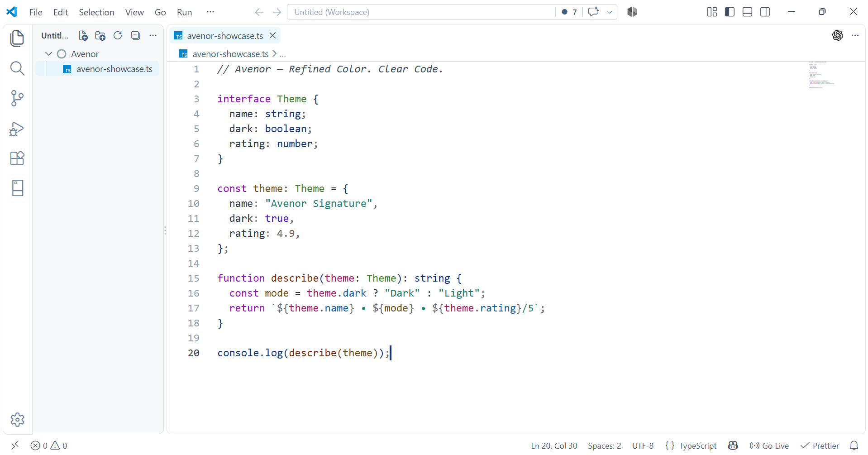Open the dropdown arrow next to chat icon
This screenshot has width=868, height=455.
(610, 12)
